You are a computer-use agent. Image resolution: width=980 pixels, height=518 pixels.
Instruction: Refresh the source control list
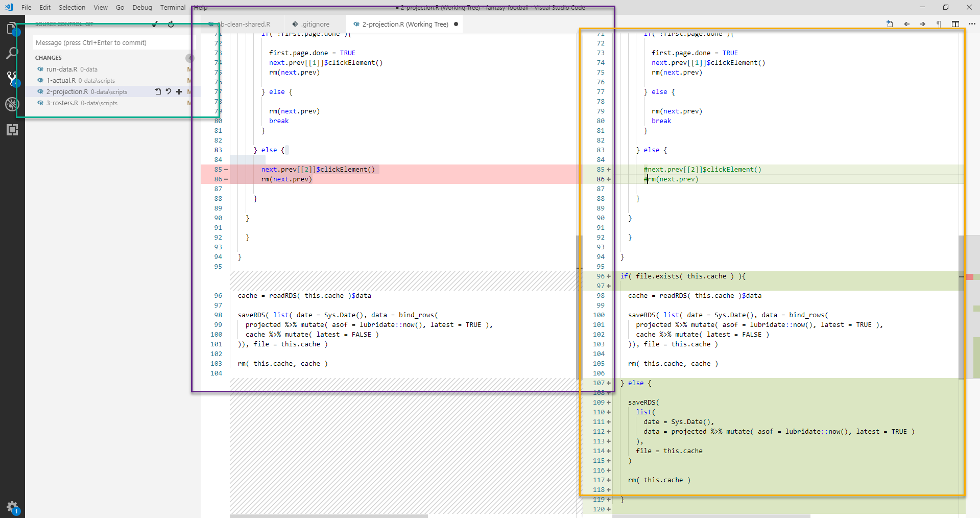click(x=171, y=24)
